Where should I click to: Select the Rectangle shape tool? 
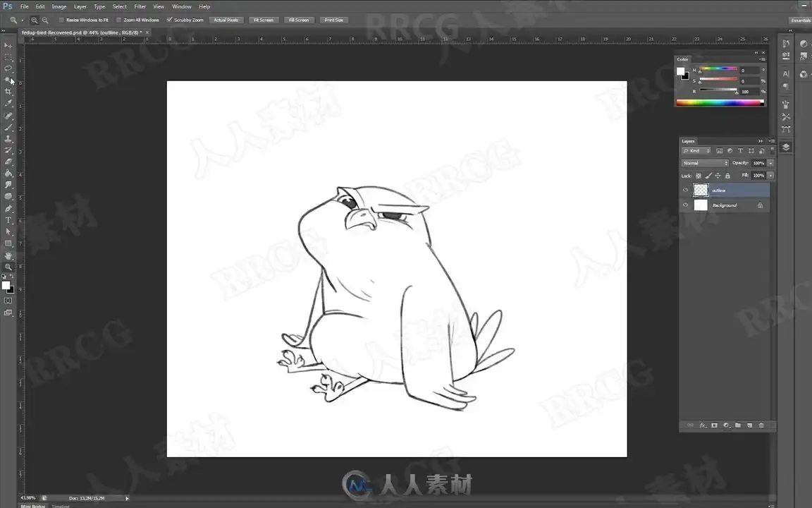8,243
